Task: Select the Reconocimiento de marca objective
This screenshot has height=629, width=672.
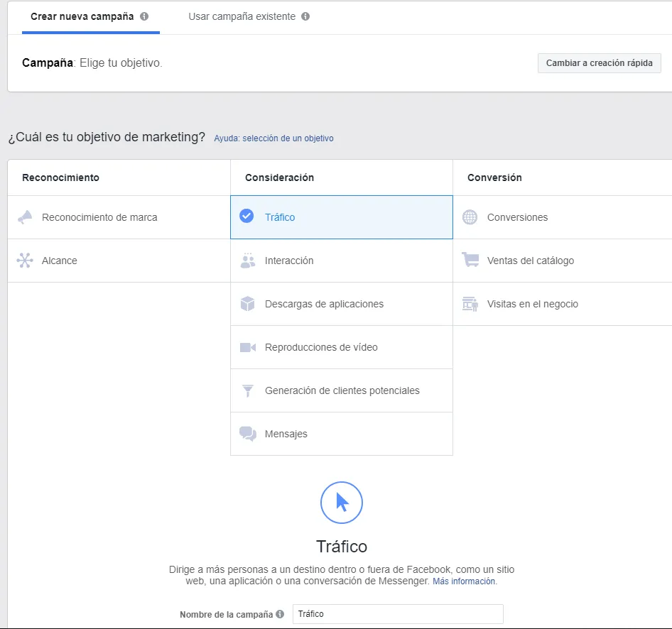Action: pos(119,217)
